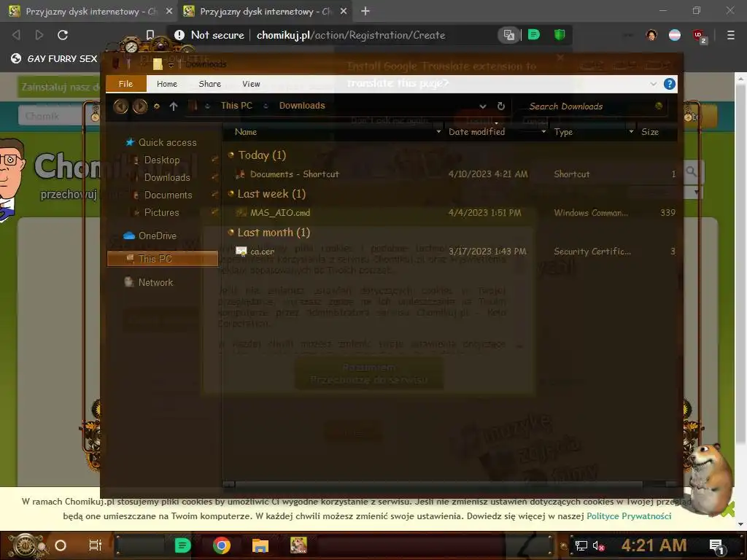The height and width of the screenshot is (560, 747).
Task: Open the network tray icon
Action: 581,546
